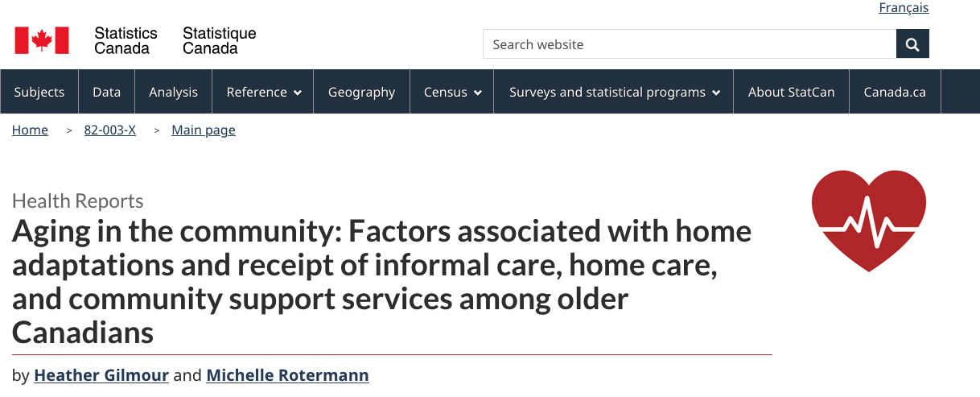Screen dimensions: 980x397
Task: Expand Surveys and statistical programs menu
Action: 615,92
